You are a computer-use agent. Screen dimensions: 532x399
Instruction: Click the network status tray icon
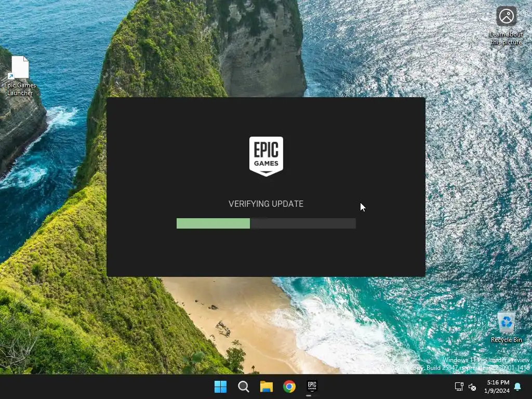click(x=459, y=387)
